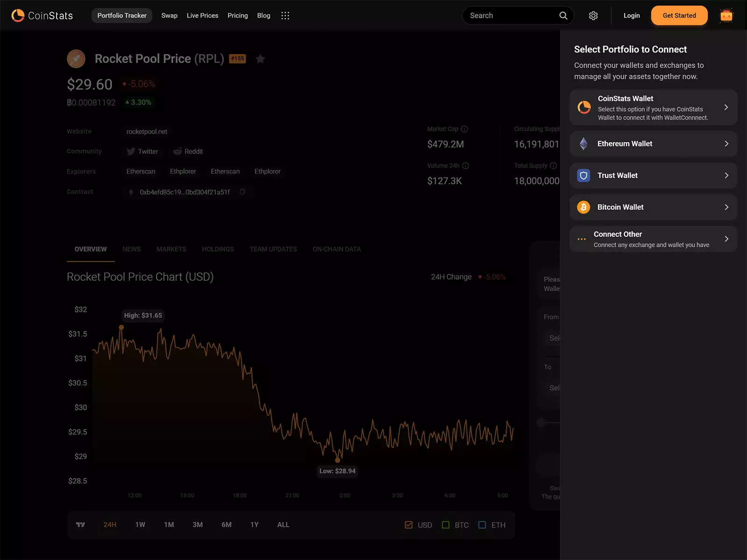Open the Blog link

pyautogui.click(x=264, y=15)
